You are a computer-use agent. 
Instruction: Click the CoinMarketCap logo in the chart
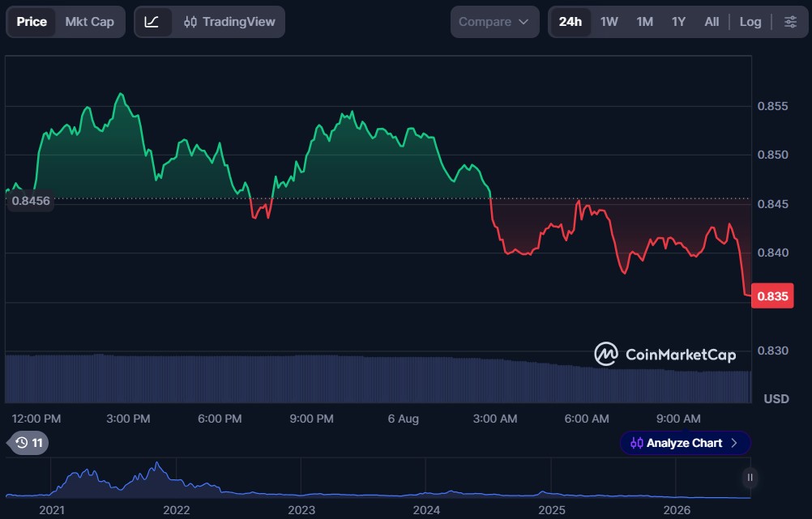pos(665,355)
